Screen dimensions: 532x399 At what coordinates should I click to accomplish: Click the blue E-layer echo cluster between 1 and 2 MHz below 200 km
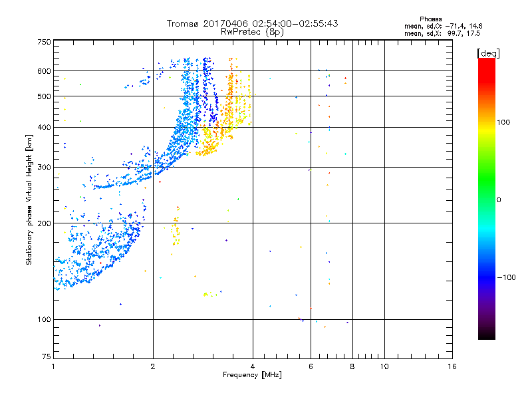[x=98, y=251]
